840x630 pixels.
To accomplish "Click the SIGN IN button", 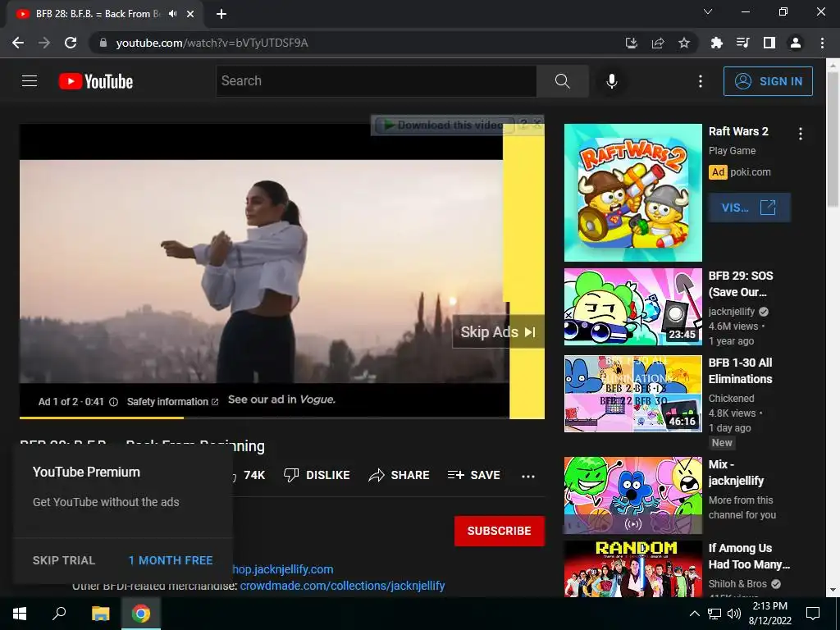I will coord(768,81).
